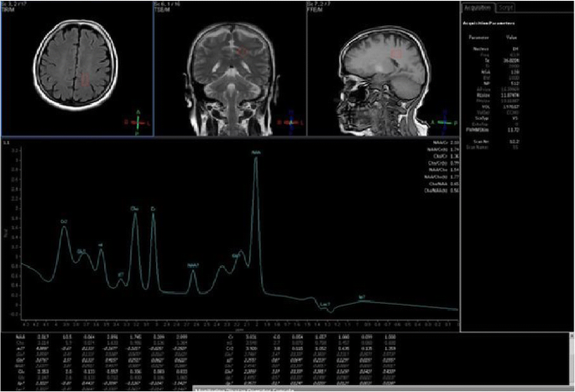The height and width of the screenshot is (392, 575).
Task: Open the Script tab
Action: pos(505,8)
